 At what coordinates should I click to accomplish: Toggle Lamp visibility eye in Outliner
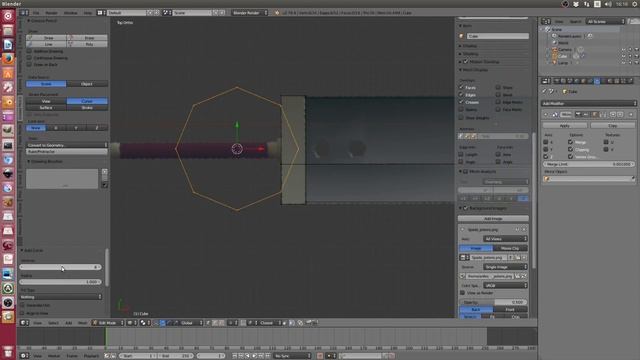tap(624, 63)
